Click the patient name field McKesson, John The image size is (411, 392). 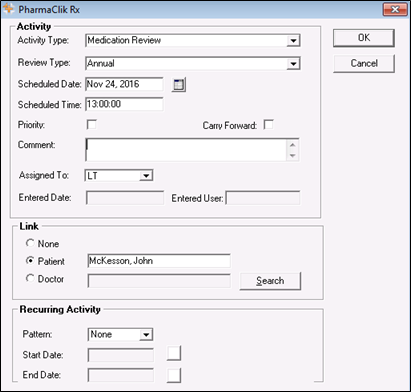pos(159,261)
